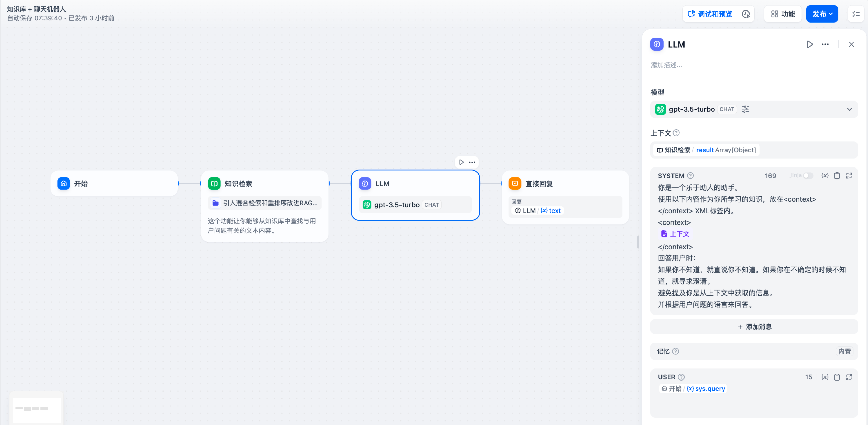Screen dimensions: 868x425
Task: Open the canvas node's ellipsis context menu
Action: tap(472, 162)
